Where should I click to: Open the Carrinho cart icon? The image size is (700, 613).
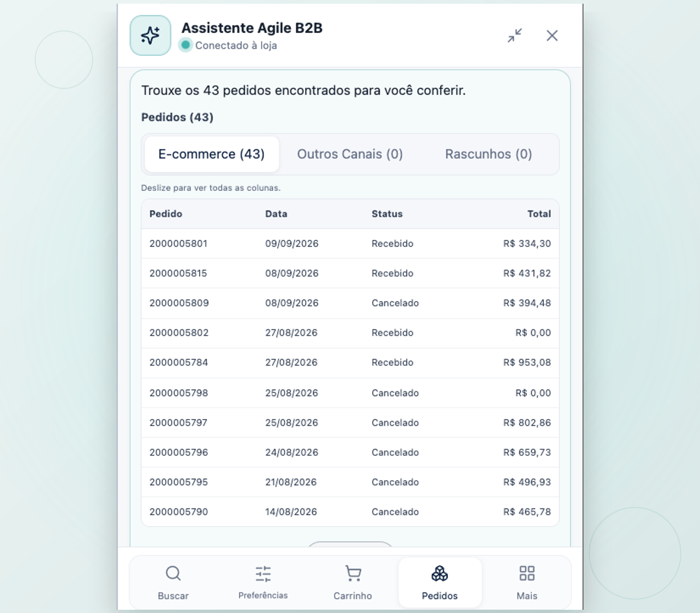[x=353, y=574]
